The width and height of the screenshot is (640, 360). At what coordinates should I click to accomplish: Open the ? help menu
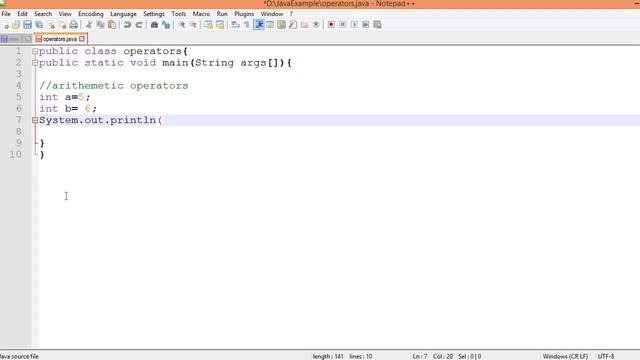click(x=291, y=14)
